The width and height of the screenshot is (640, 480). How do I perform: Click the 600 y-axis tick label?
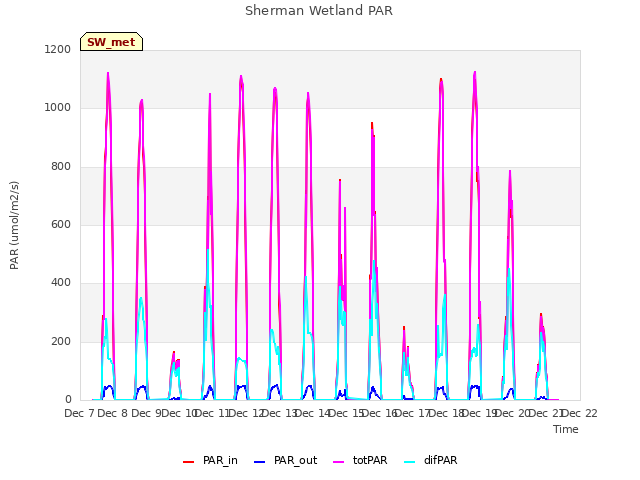tap(61, 224)
